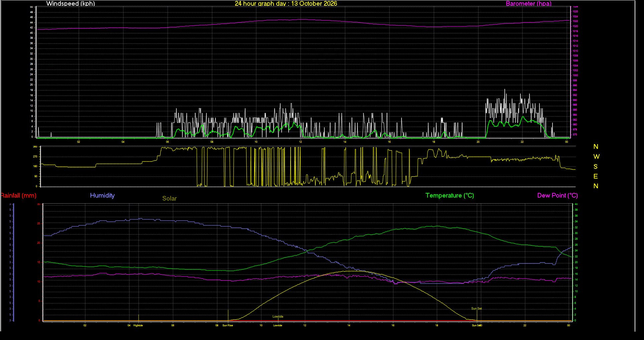Click the 'Lowtide' label floating above the red baseline
This screenshot has width=644, height=340.
(278, 317)
